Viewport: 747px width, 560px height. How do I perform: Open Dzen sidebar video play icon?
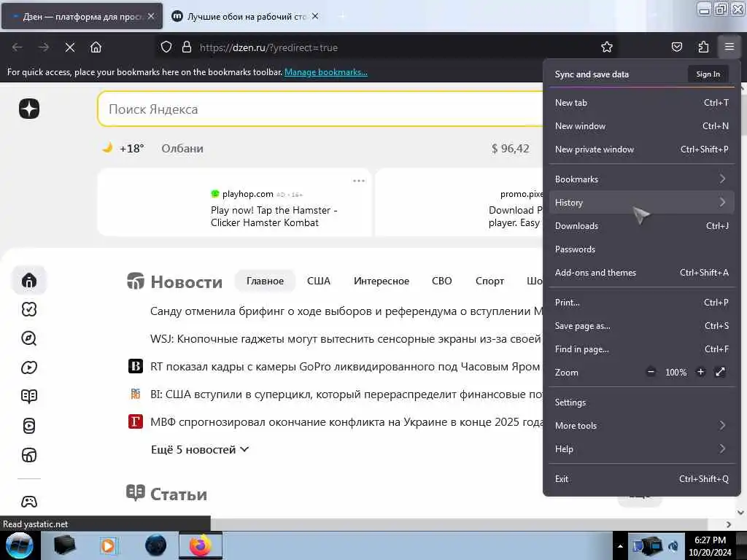coord(29,367)
